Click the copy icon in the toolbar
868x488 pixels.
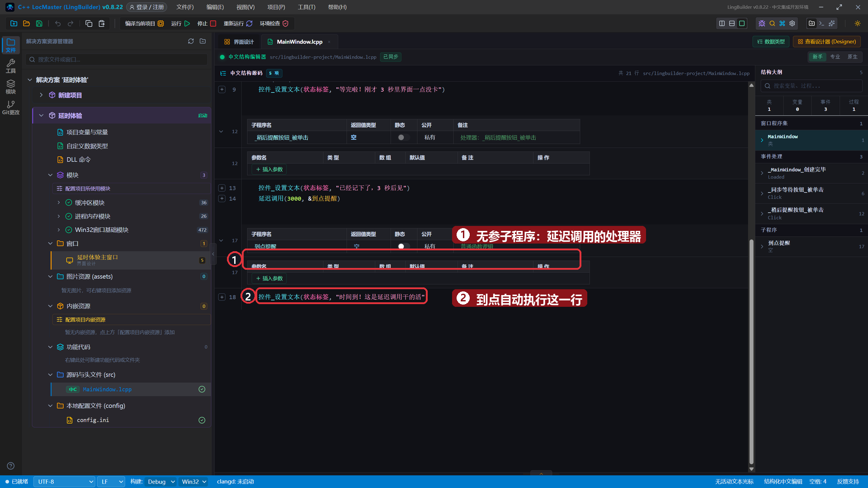89,23
